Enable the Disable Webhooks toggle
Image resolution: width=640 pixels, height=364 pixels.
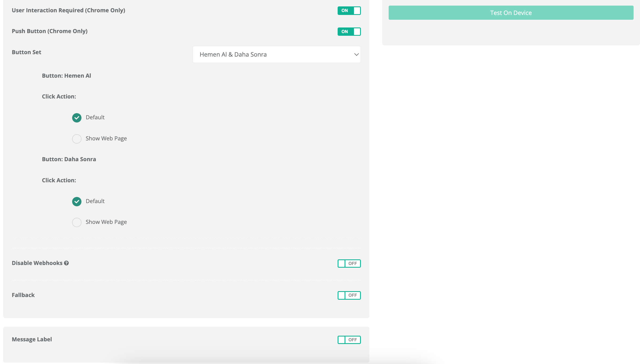pos(349,263)
